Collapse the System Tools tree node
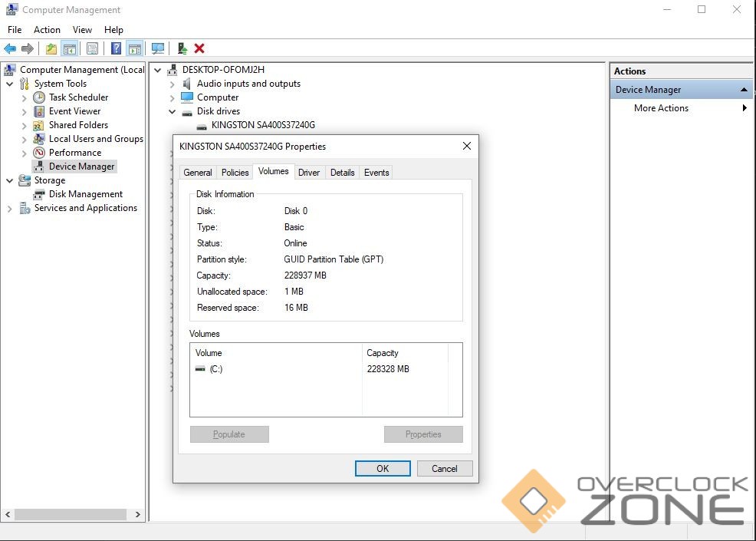Viewport: 756px width, 541px height. (10, 84)
